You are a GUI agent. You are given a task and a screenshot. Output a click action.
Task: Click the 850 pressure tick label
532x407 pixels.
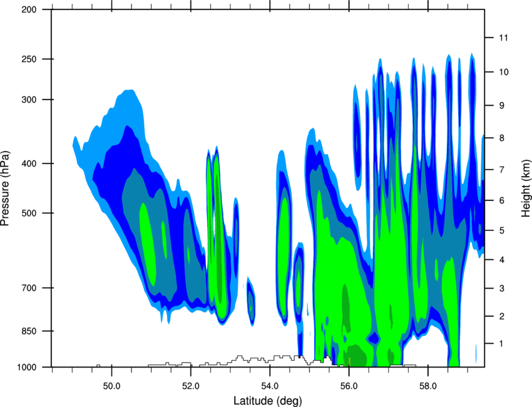click(29, 331)
